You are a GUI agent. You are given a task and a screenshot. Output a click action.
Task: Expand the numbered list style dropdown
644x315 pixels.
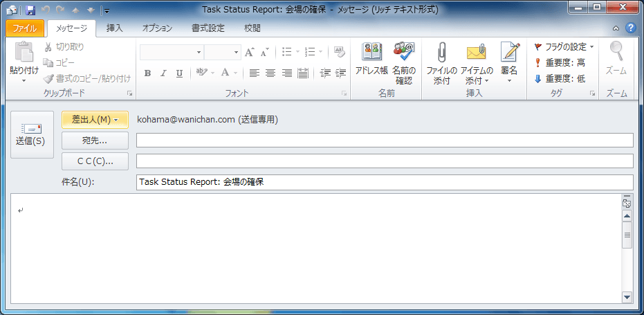[320, 52]
